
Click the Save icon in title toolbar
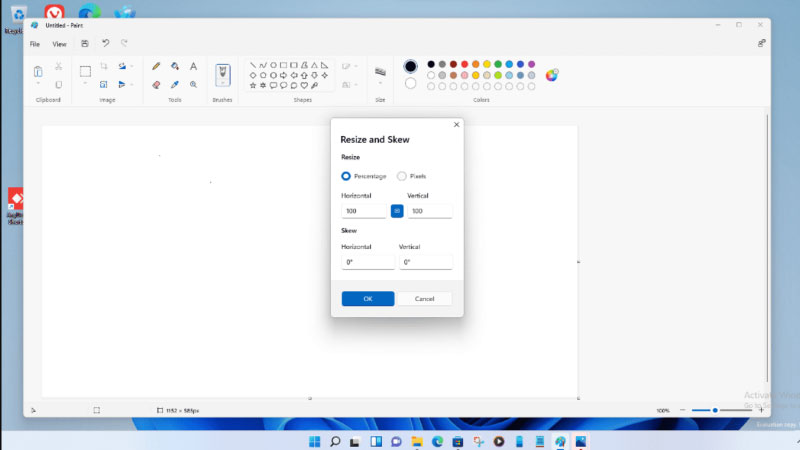[85, 44]
